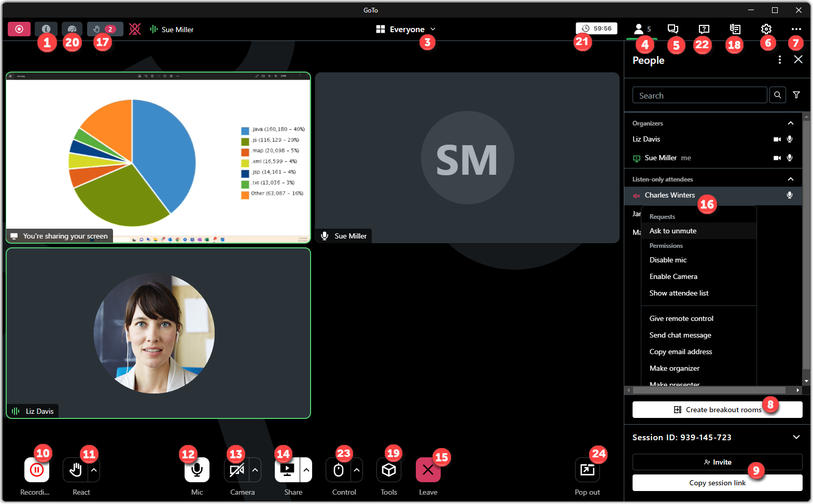Expand the Session ID details chevron

coord(796,437)
